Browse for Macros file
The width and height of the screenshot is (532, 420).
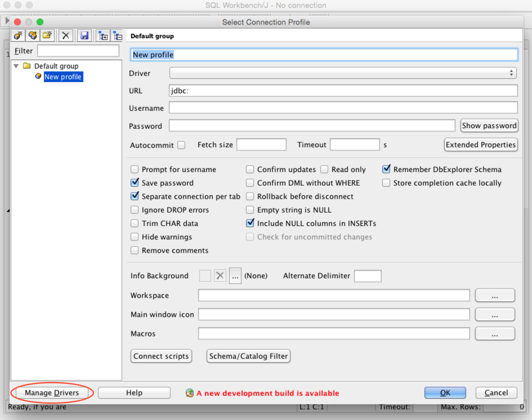point(495,333)
